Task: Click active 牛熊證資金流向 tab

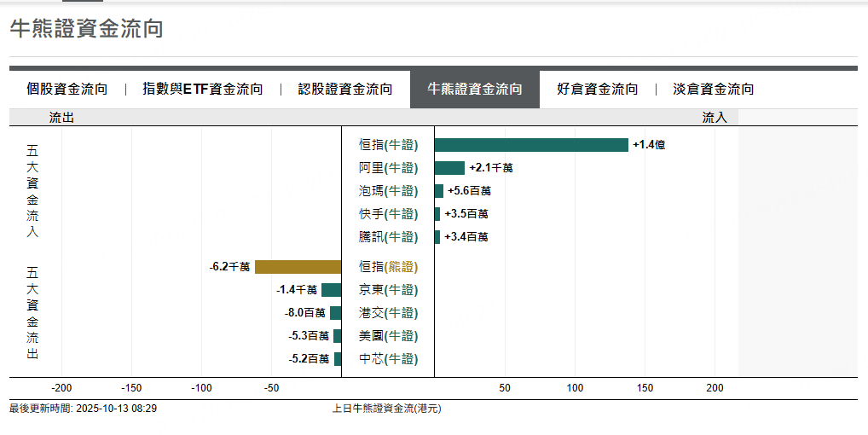Action: [x=474, y=89]
